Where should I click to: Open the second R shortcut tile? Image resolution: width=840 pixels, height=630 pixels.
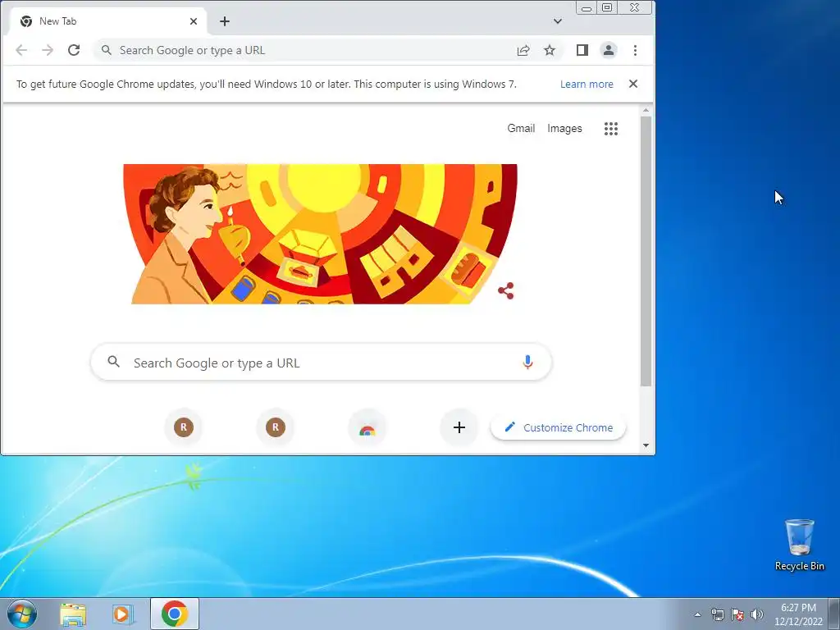pyautogui.click(x=276, y=427)
